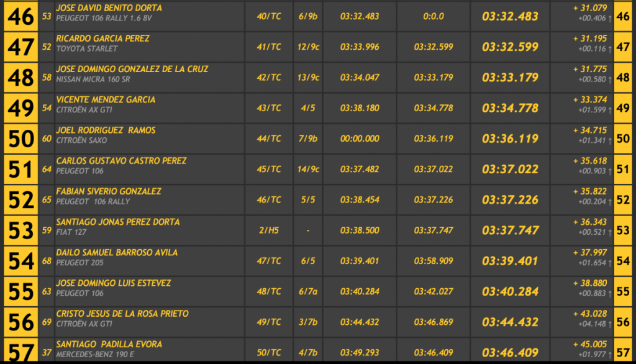Click the up arrow beside +01.599 gap
Image resolution: width=636 pixels, height=364 pixels.
coord(609,110)
